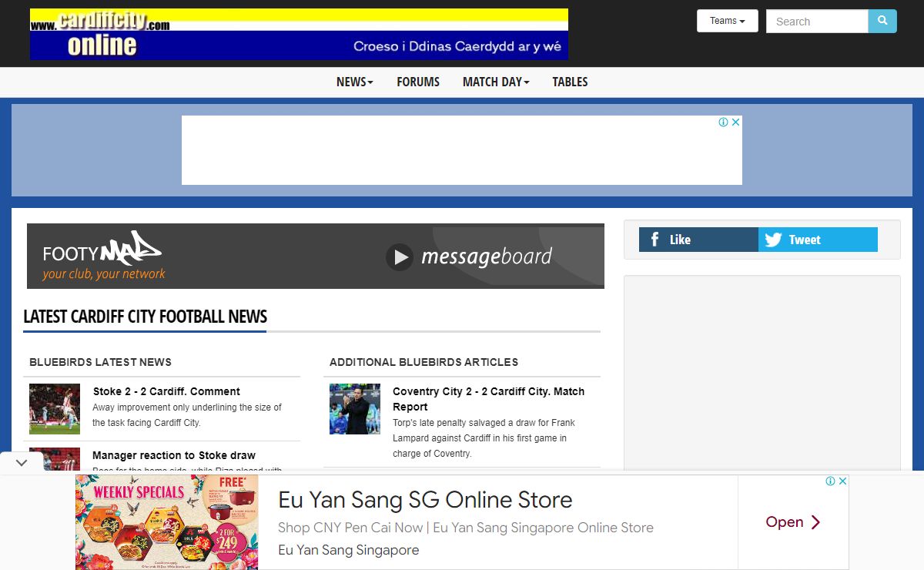The image size is (924, 570).
Task: Open the cardiffcity.com online logo banner
Action: [x=299, y=34]
